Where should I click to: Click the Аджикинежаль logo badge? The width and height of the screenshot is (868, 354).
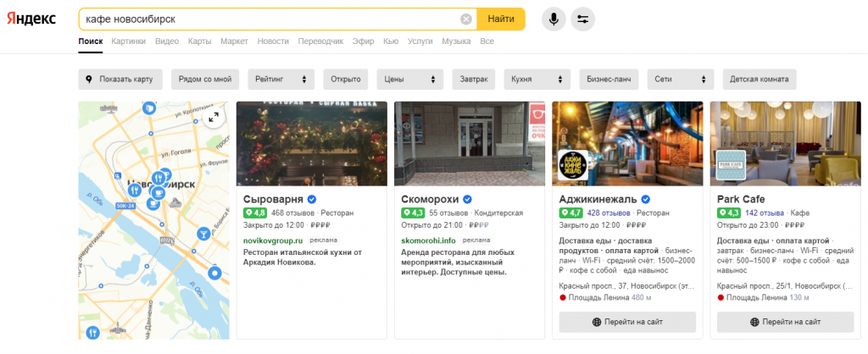[573, 164]
